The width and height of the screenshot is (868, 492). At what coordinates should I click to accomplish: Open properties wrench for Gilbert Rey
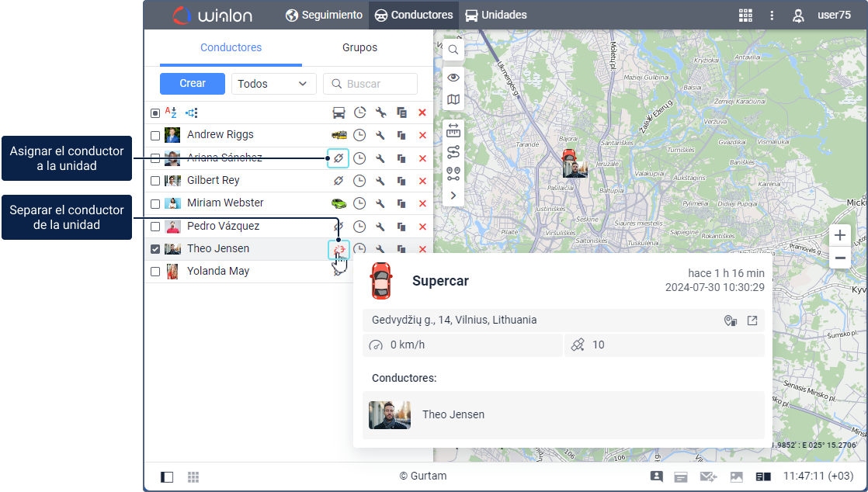380,181
